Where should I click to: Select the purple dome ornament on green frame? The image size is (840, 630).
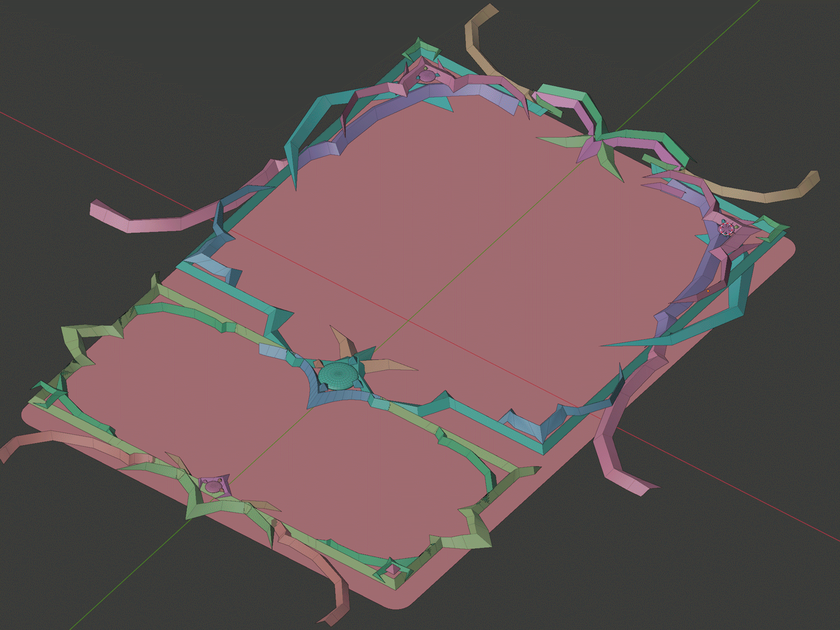[214, 487]
